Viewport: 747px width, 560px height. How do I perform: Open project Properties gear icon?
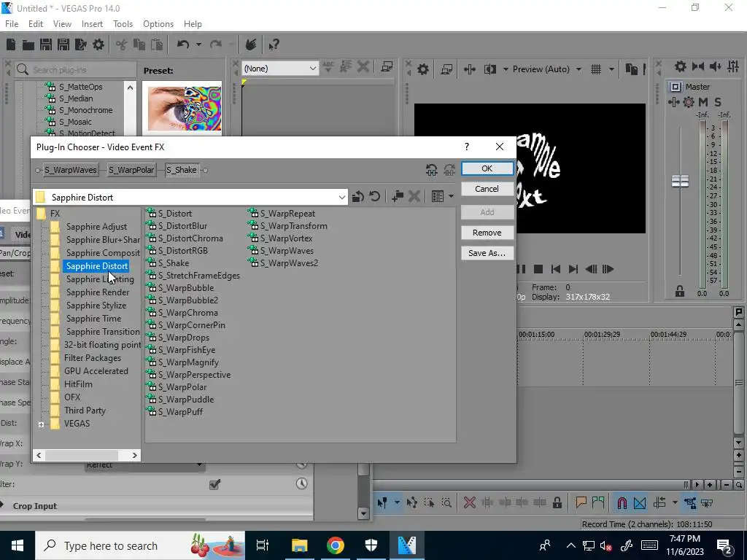point(98,44)
